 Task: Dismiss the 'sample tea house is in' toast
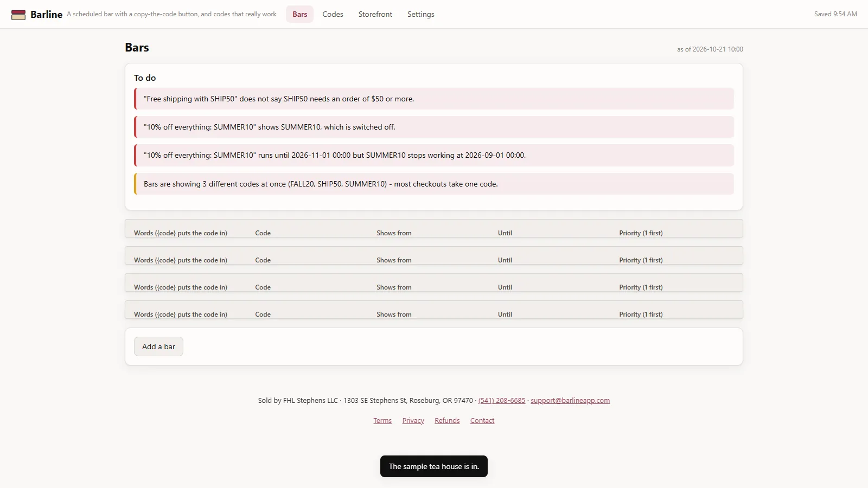click(434, 466)
